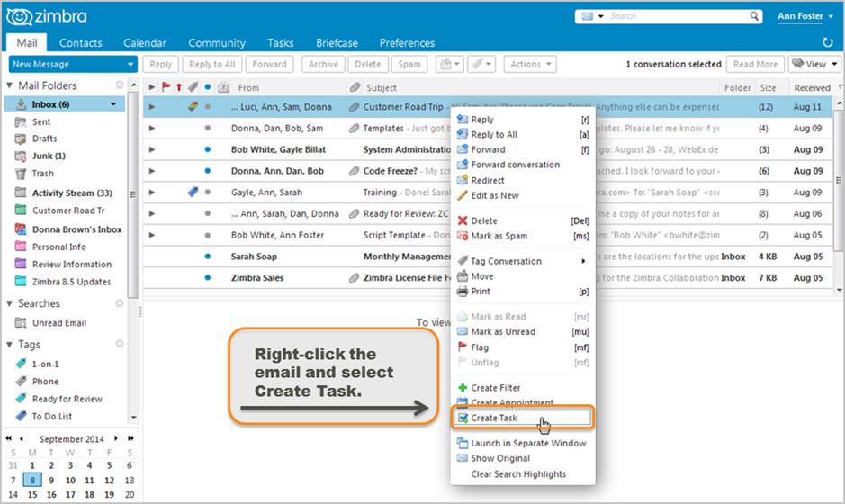The height and width of the screenshot is (504, 845).
Task: Click the Delete toolbar button
Action: point(367,64)
